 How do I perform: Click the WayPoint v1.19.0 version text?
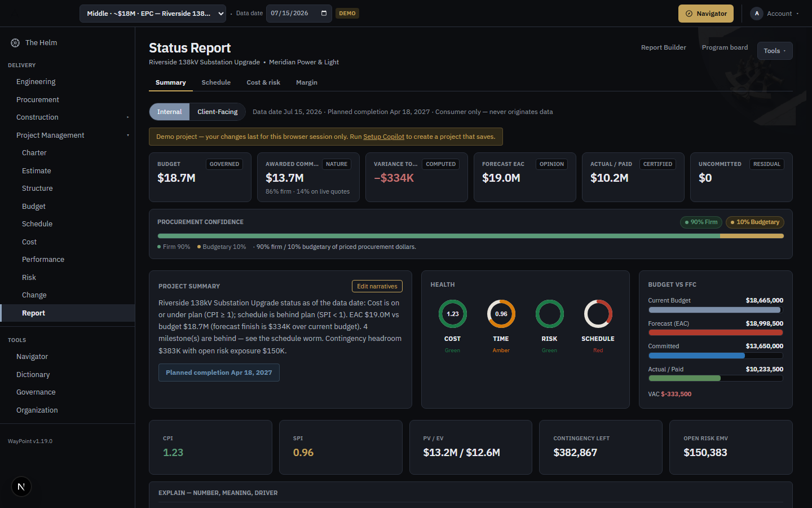point(30,441)
